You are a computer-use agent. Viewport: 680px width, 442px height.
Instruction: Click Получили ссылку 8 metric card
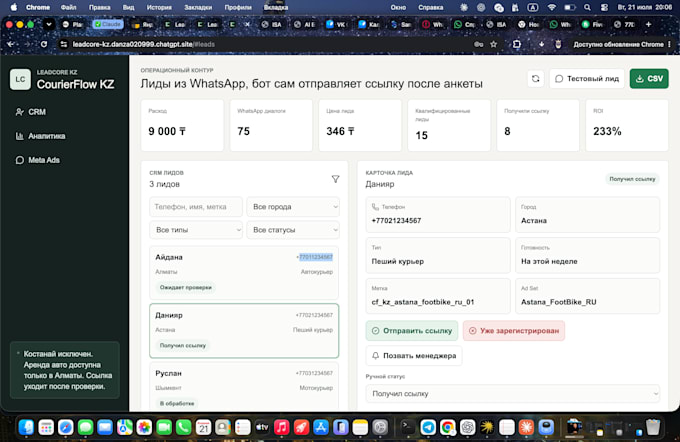(538, 125)
